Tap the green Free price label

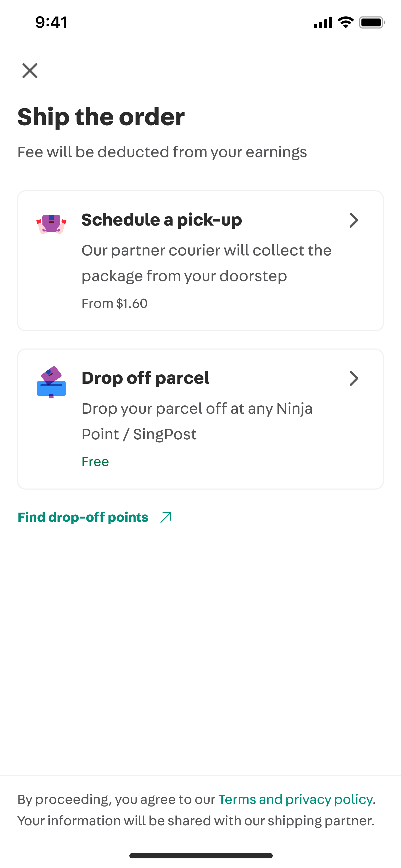[95, 461]
